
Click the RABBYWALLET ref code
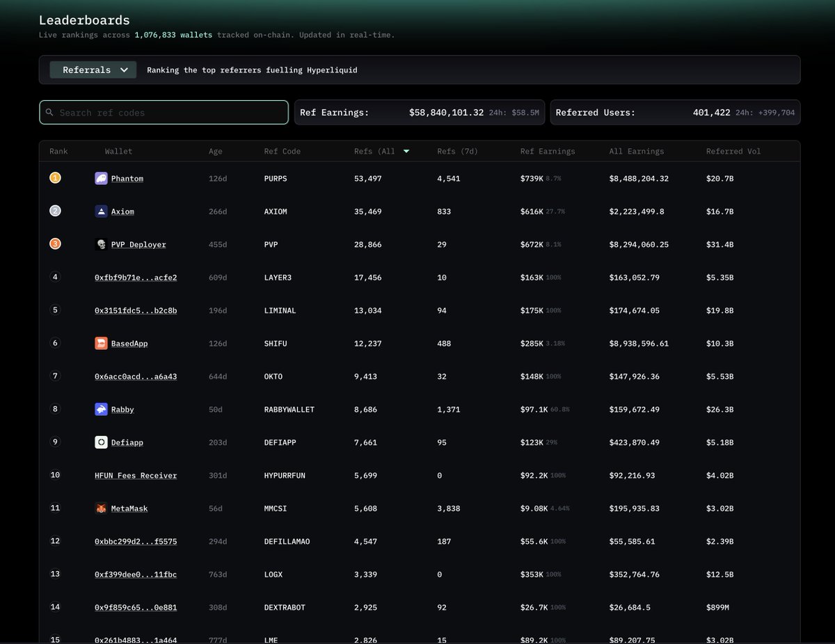(289, 410)
